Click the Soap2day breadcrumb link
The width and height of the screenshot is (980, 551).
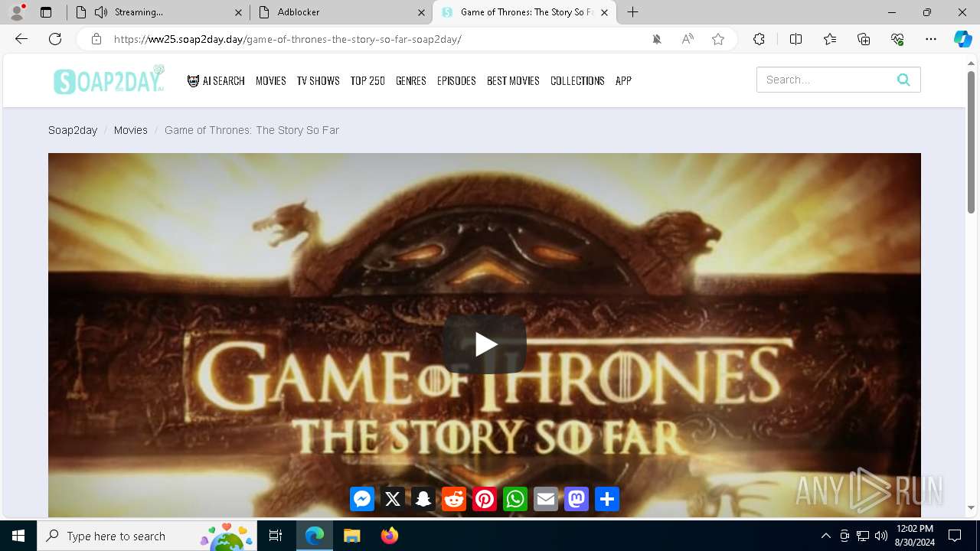pyautogui.click(x=73, y=130)
